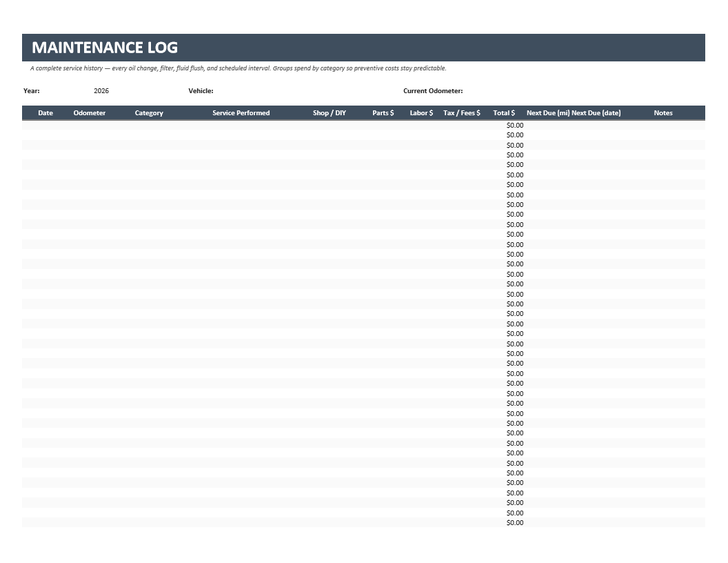Click the Service Performed column header

click(x=241, y=113)
